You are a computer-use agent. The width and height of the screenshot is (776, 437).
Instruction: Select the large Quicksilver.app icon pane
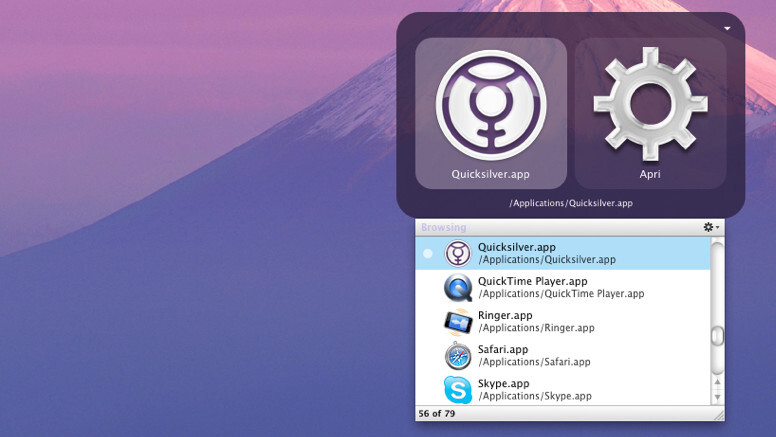click(x=491, y=113)
